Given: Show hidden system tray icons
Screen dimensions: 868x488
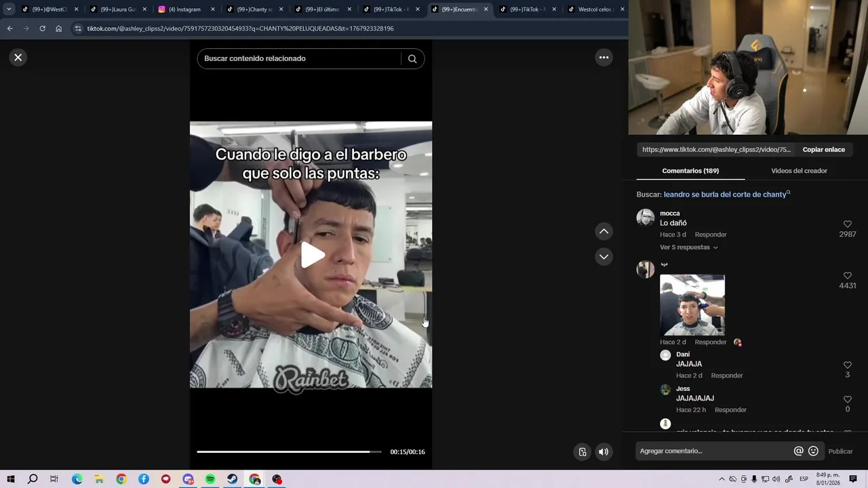Looking at the screenshot, I should pyautogui.click(x=722, y=479).
